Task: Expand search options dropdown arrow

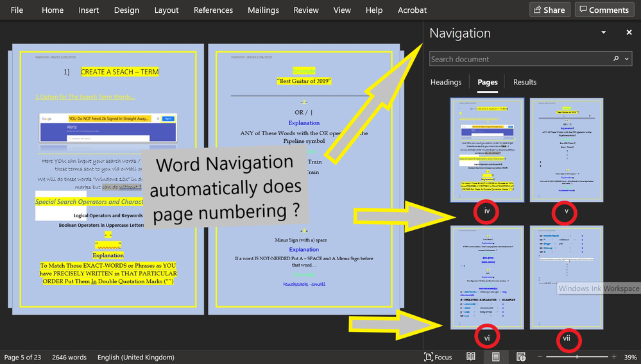Action: pos(627,59)
